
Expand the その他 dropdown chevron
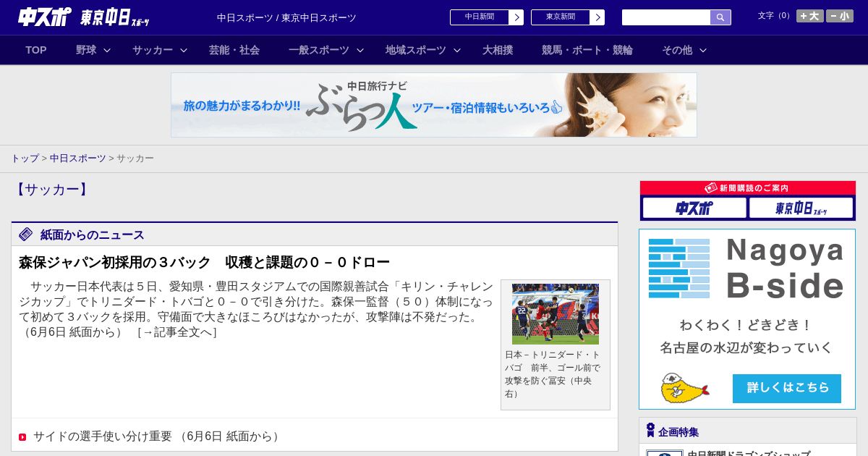click(703, 51)
